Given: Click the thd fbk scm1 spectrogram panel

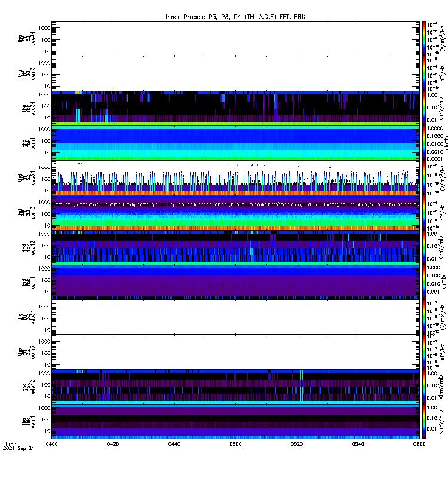Looking at the screenshot, I should [x=235, y=283].
